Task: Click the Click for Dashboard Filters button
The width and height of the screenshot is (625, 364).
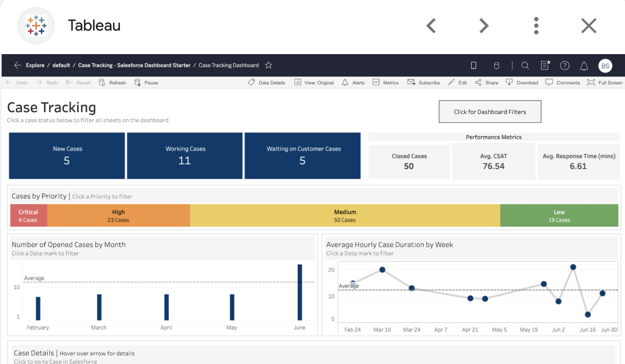Action: [490, 111]
